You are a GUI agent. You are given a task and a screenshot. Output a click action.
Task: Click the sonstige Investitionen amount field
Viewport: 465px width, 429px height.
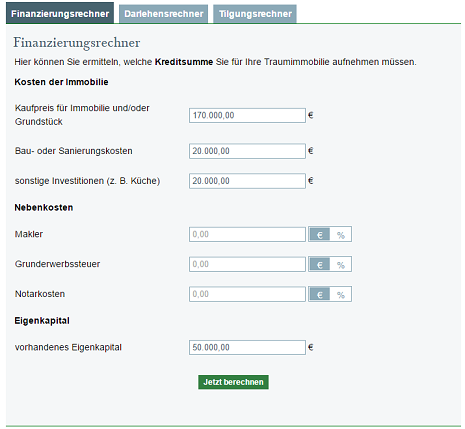[x=247, y=181]
